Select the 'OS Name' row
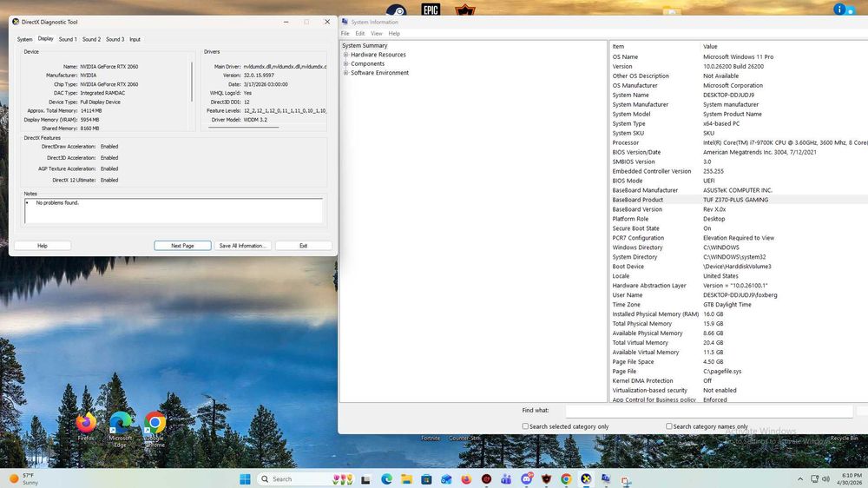 point(739,56)
